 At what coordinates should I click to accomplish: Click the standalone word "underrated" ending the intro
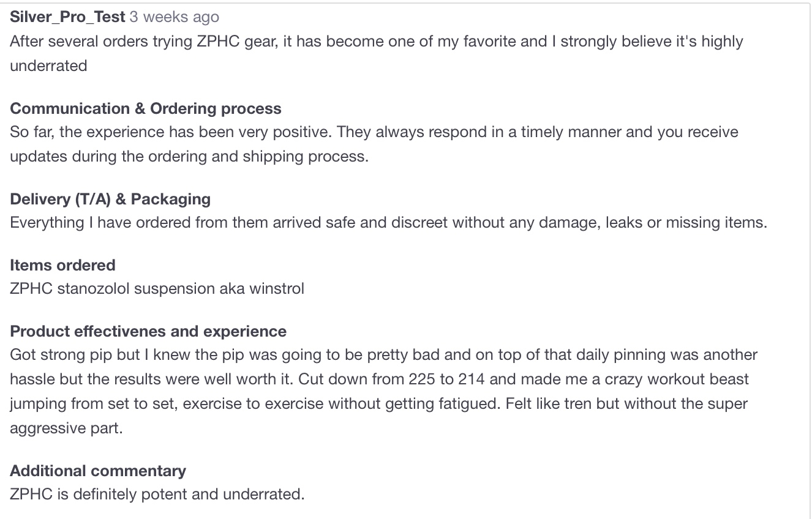[48, 65]
